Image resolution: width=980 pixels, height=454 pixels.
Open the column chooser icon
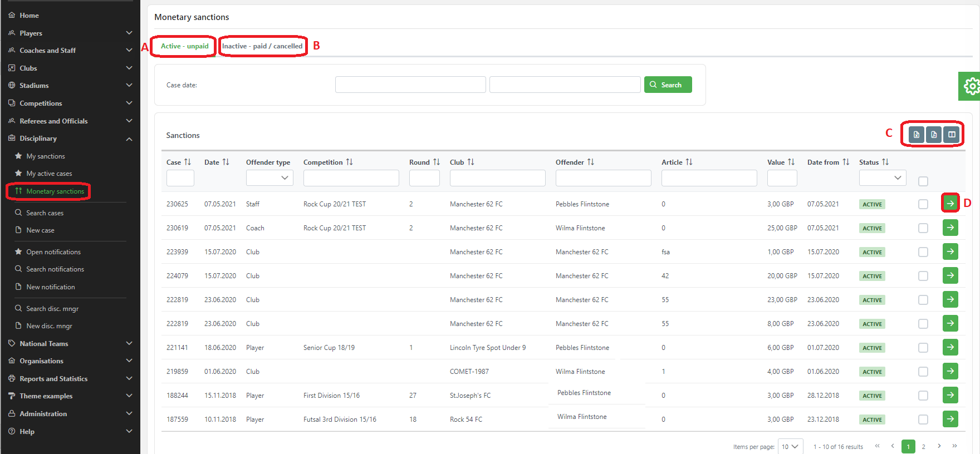coord(952,135)
